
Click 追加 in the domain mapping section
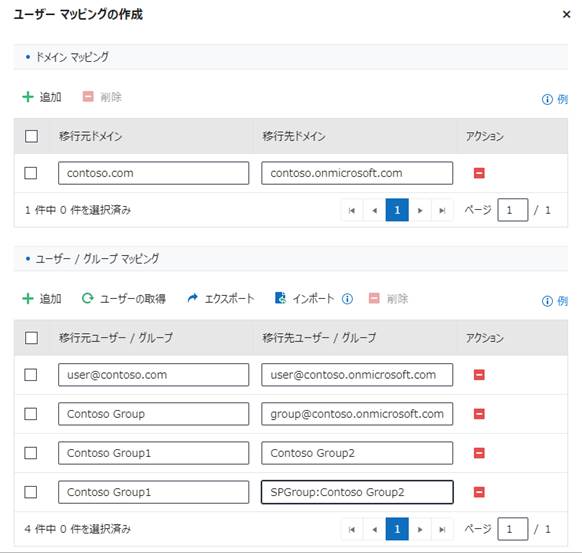pos(42,97)
